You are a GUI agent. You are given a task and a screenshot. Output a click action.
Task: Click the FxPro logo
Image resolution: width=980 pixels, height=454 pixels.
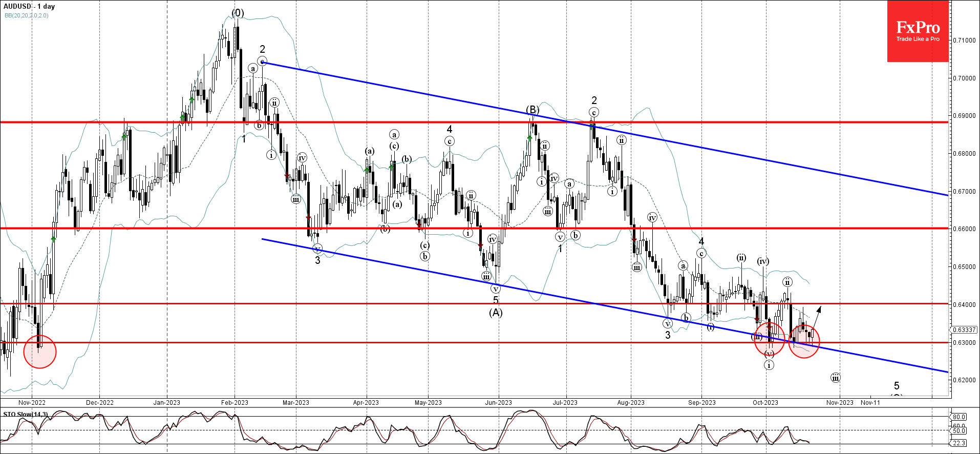[918, 31]
